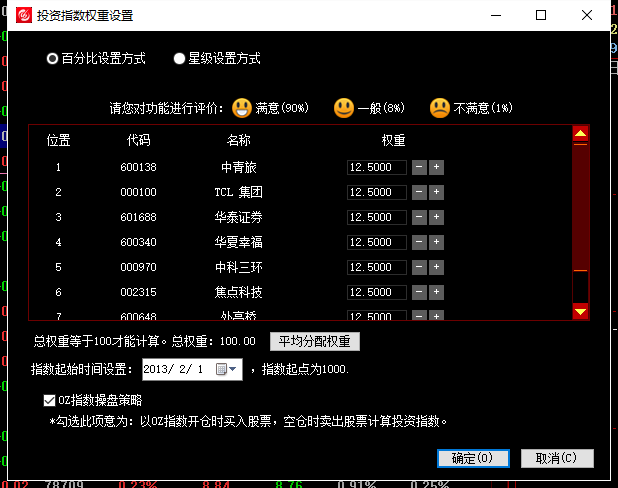618x488 pixels.
Task: Decrease 焦点科技 weight using minus button
Action: [x=419, y=292]
